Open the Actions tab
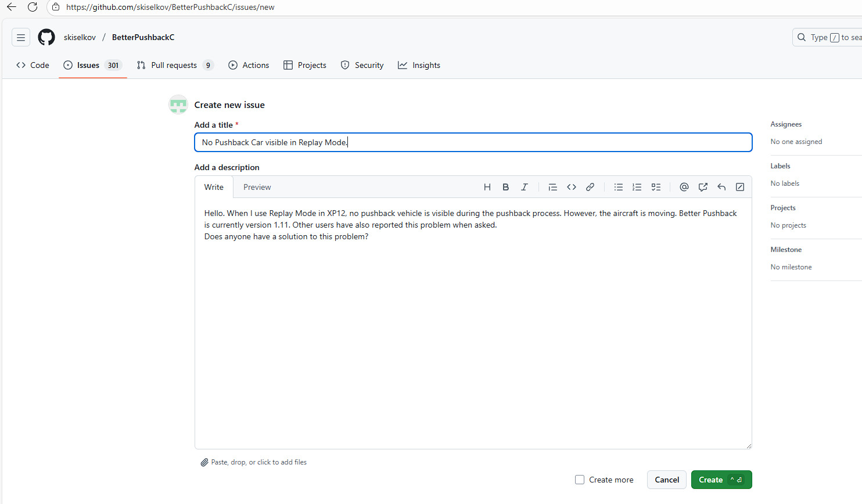The height and width of the screenshot is (504, 862). pyautogui.click(x=249, y=65)
